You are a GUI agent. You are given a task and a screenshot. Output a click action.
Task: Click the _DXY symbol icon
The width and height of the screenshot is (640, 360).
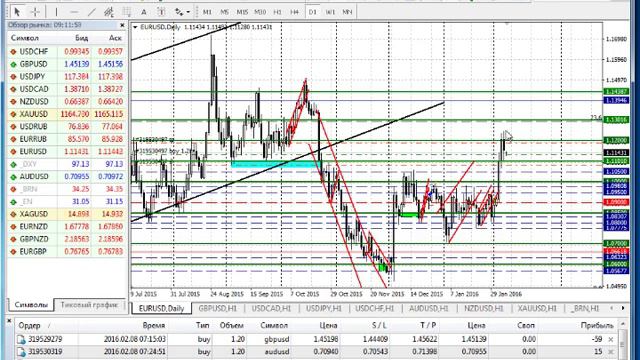pos(13,164)
